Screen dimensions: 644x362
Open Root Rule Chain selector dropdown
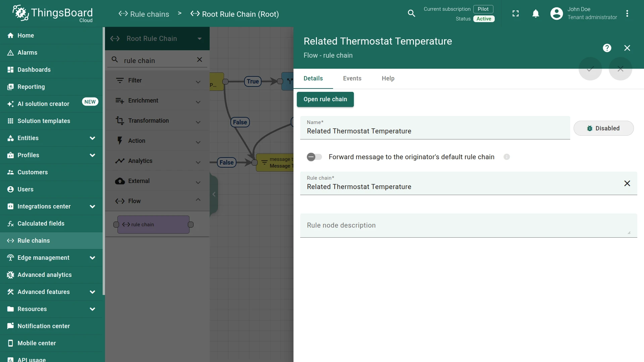click(157, 39)
